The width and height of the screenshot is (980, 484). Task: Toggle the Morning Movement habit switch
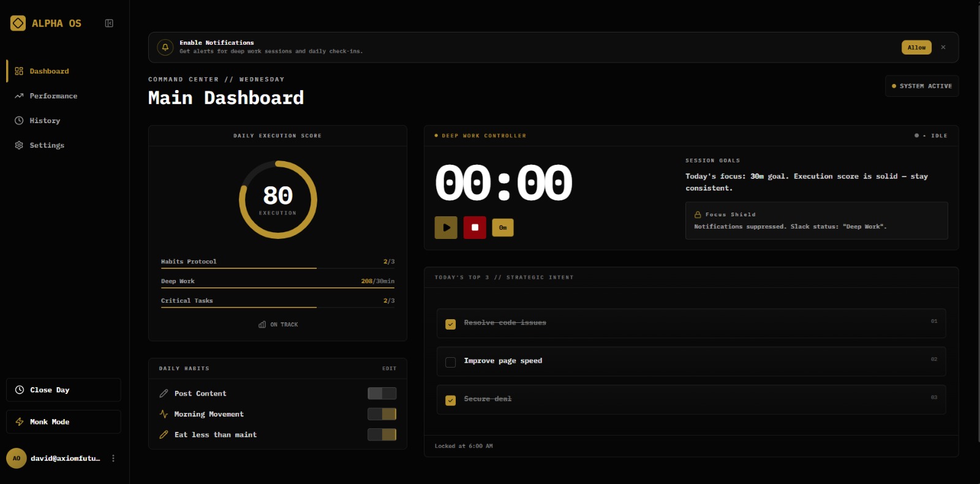[382, 414]
